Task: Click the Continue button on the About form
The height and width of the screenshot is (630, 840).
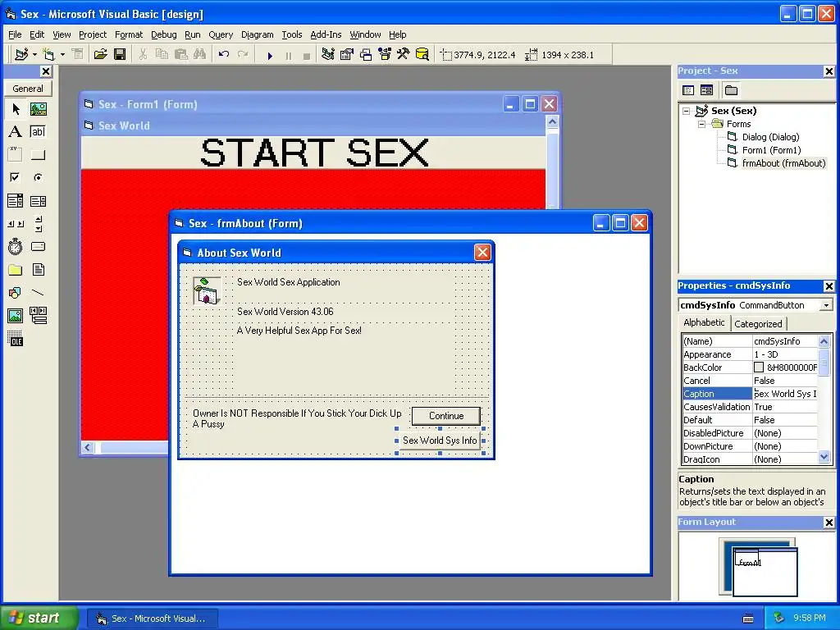Action: click(446, 416)
